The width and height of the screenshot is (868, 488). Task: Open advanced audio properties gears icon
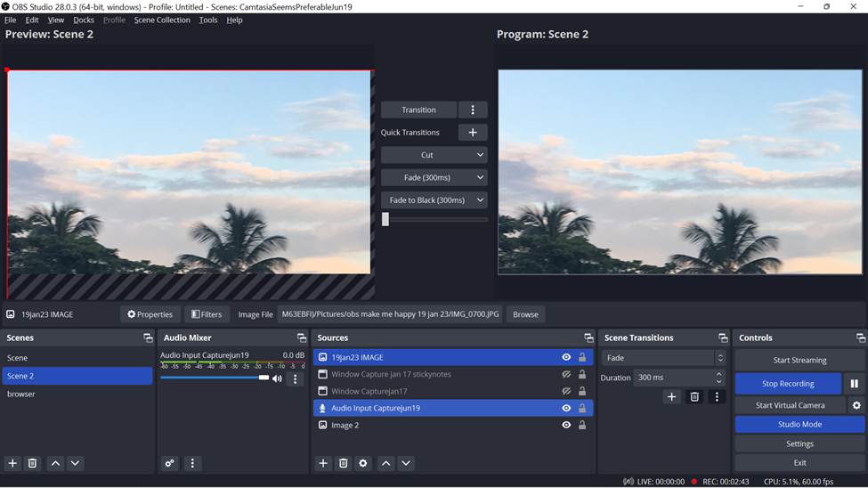pos(169,463)
